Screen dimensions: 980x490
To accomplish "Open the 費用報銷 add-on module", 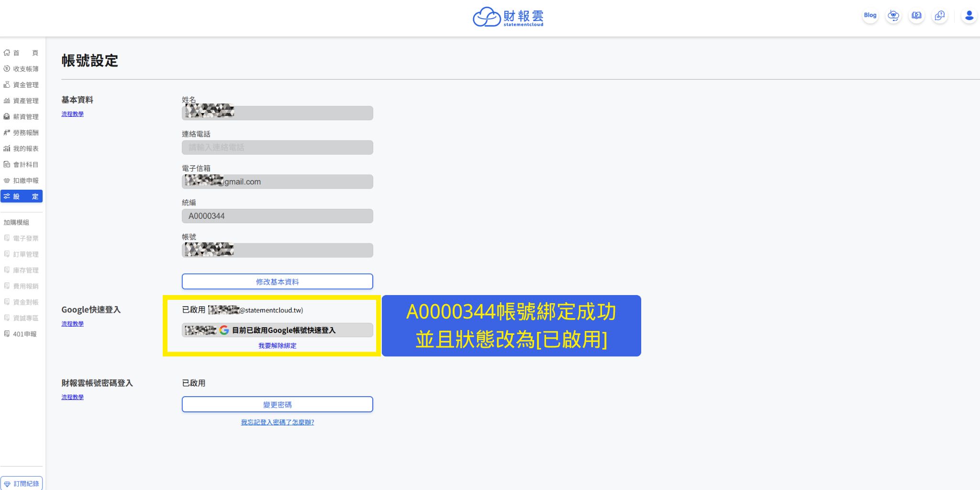I will click(21, 286).
